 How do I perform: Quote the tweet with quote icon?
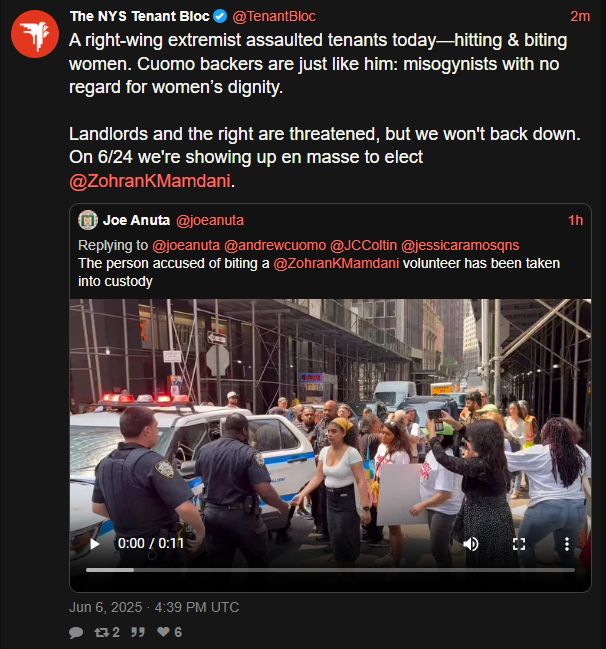pyautogui.click(x=138, y=632)
